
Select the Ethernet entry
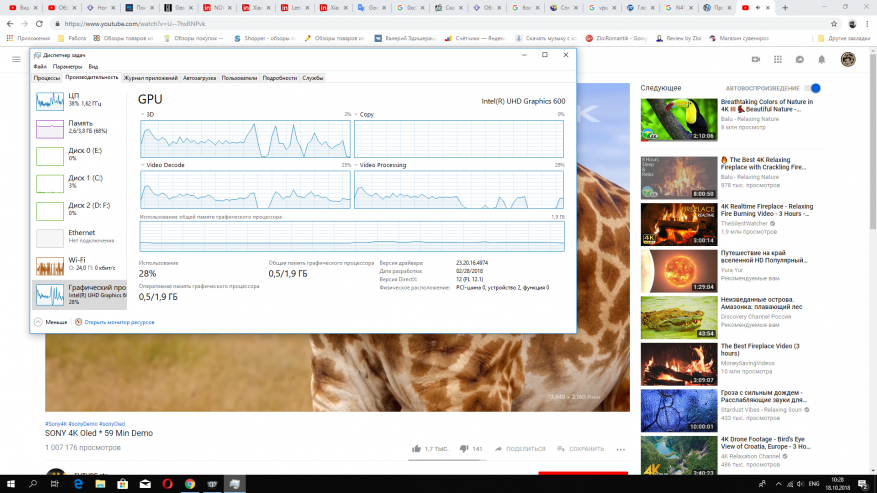79,238
